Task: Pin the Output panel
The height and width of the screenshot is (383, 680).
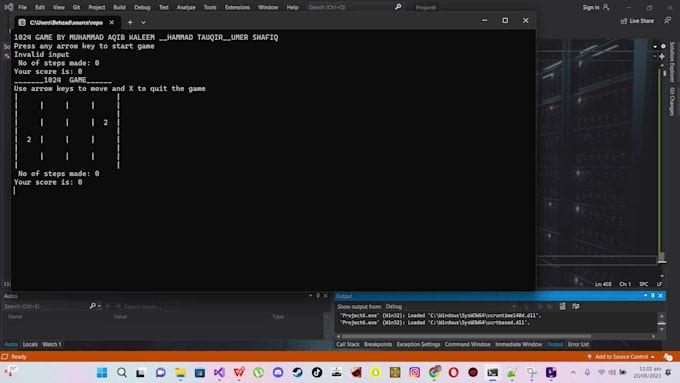Action: click(x=653, y=296)
